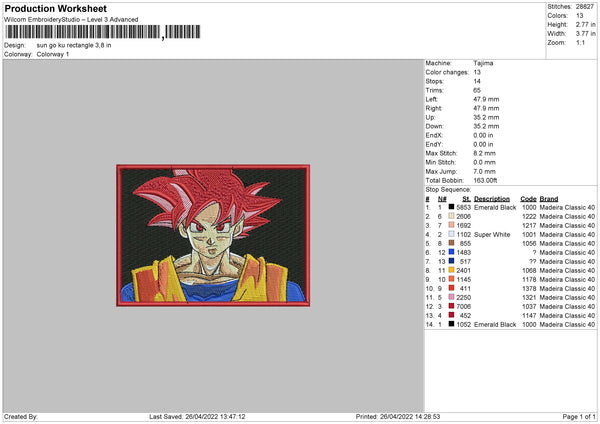Select the Super White description text
The height and width of the screenshot is (424, 600).
click(492, 234)
